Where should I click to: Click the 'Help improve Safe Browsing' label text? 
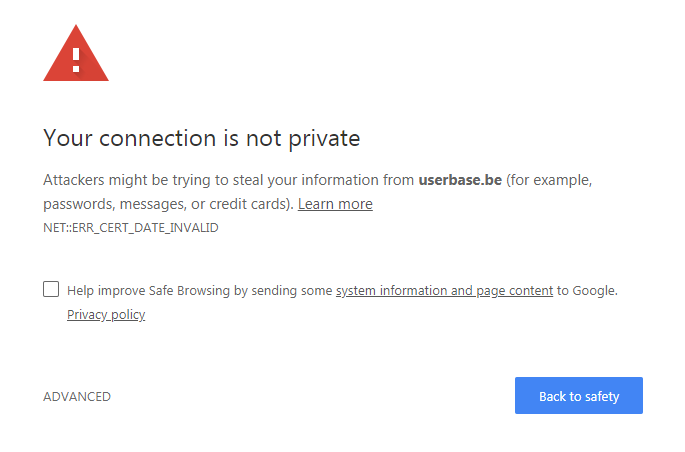[148, 291]
